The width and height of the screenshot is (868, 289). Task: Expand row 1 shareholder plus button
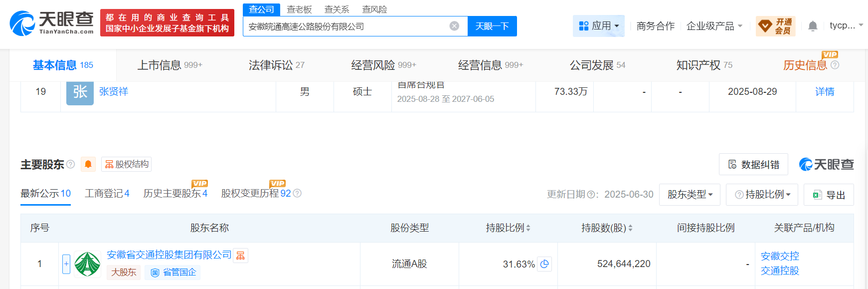66,264
